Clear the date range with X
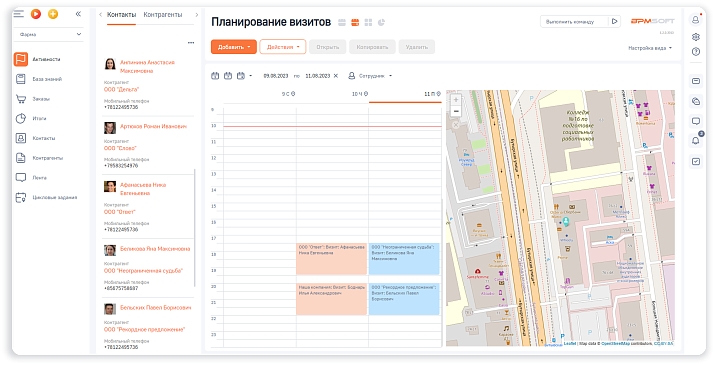The width and height of the screenshot is (715, 365). click(x=336, y=76)
